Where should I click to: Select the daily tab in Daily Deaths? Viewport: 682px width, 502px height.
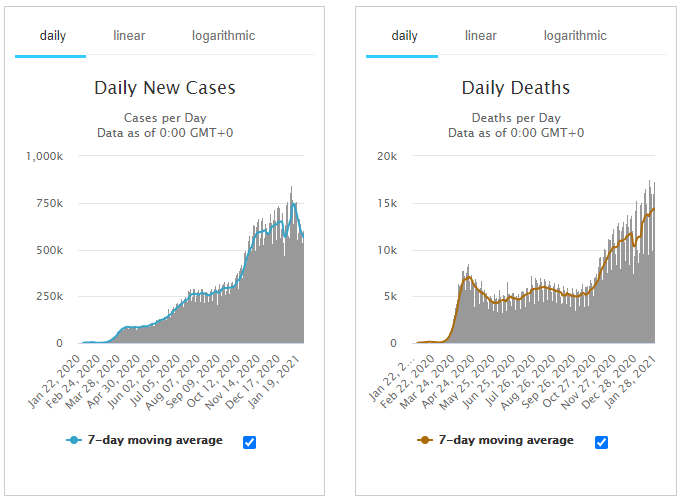404,36
